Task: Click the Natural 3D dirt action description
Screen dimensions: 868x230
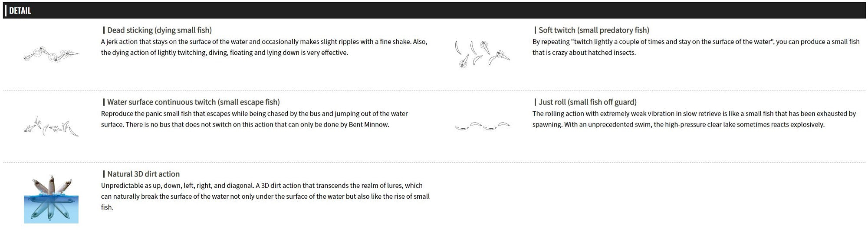Action: coord(265,196)
